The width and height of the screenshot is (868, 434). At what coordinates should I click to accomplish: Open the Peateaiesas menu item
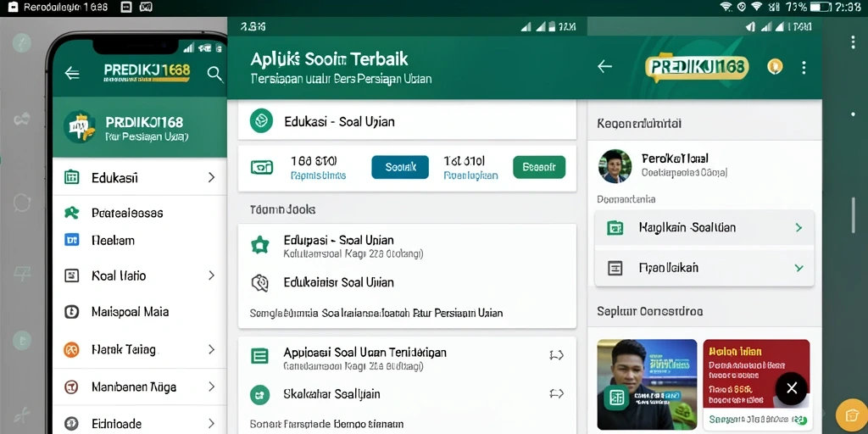(140, 213)
